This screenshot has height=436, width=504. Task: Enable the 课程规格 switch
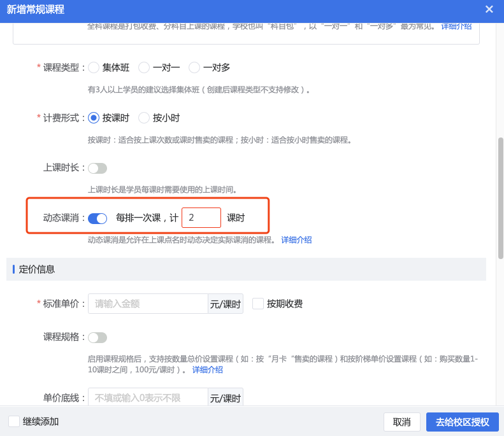click(x=97, y=337)
